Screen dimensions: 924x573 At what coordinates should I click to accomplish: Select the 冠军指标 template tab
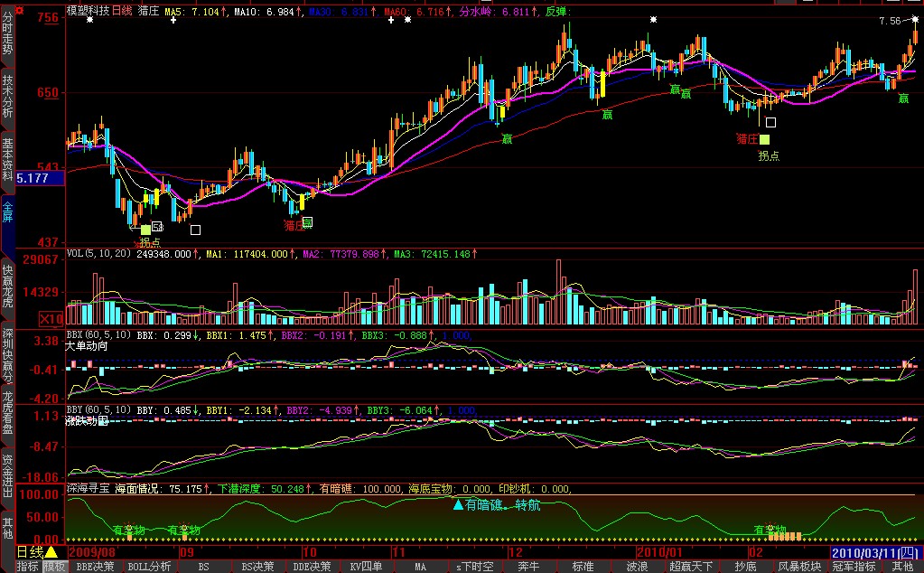[854, 567]
